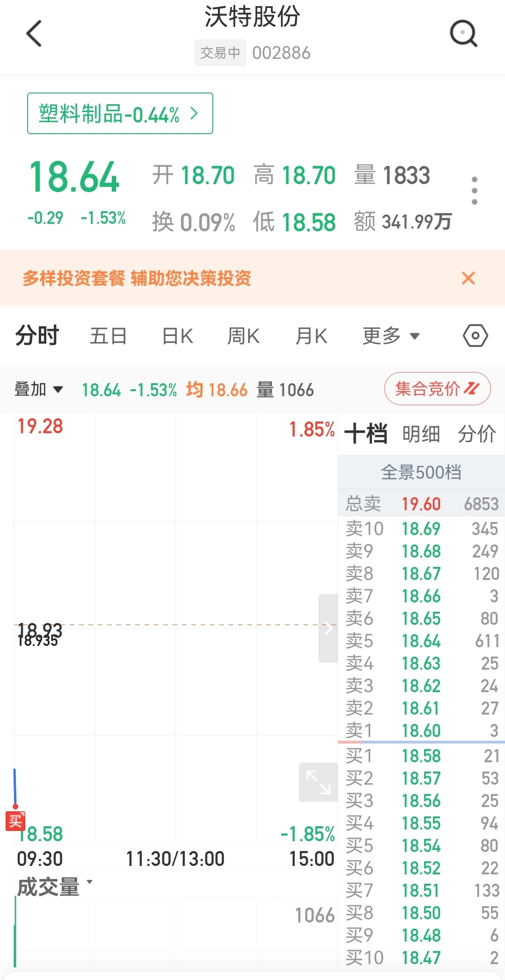Tap the 开 18.70 open price
Image resolution: width=505 pixels, height=980 pixels.
coord(194,175)
